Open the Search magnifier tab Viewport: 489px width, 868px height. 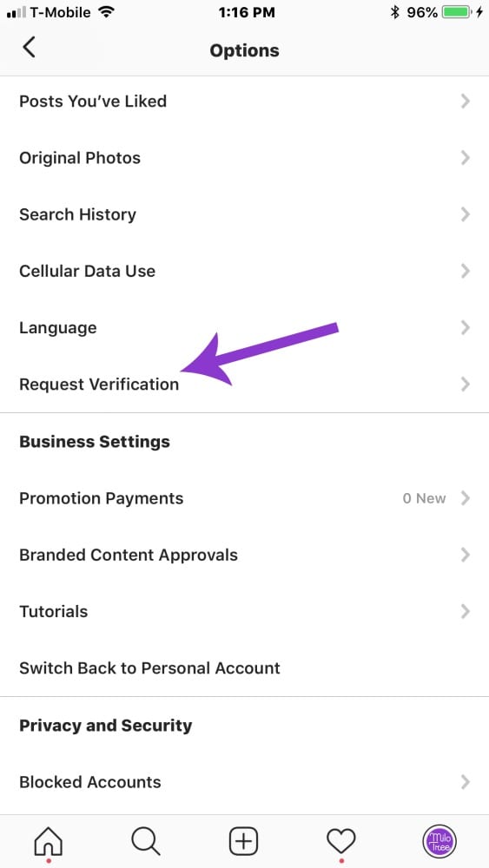(146, 841)
